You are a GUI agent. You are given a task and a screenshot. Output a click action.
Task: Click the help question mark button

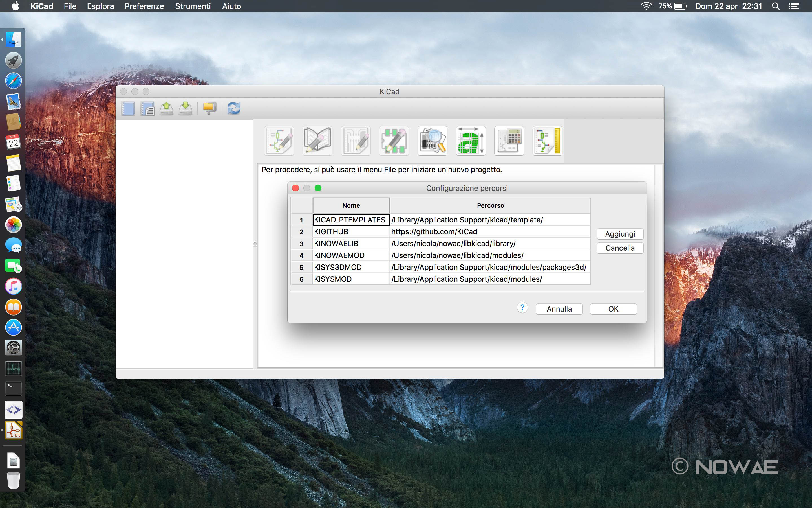coord(522,307)
